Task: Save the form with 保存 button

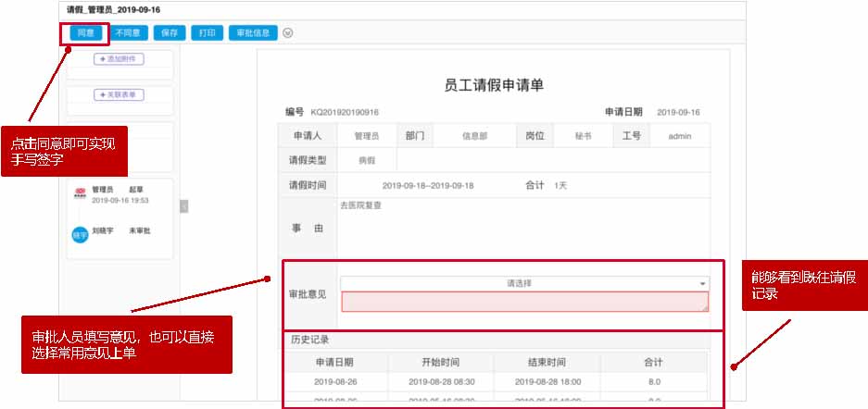Action: click(x=169, y=32)
